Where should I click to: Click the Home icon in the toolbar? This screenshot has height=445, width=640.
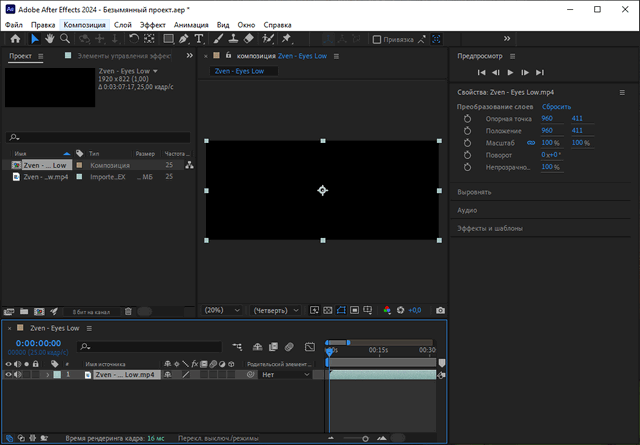(x=14, y=39)
